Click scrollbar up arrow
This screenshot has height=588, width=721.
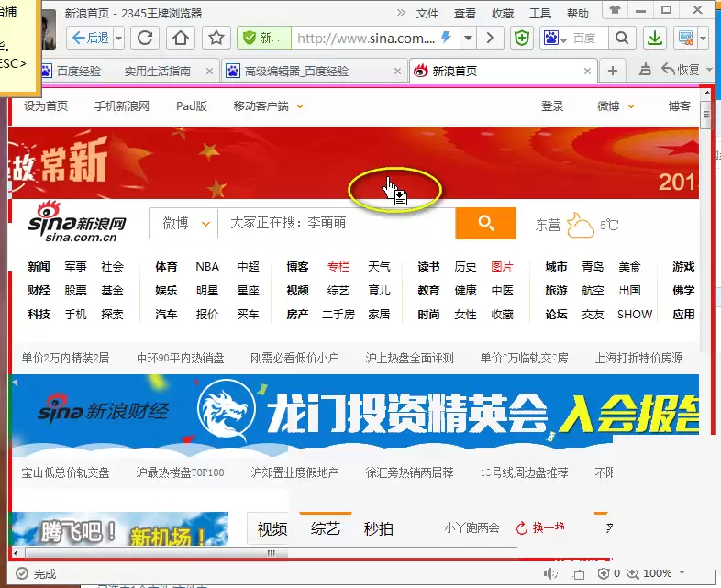[706, 93]
